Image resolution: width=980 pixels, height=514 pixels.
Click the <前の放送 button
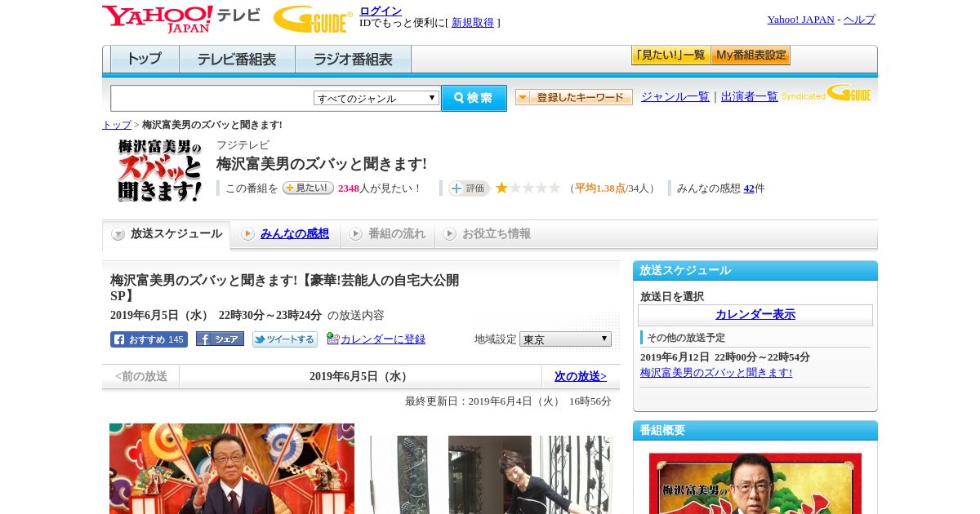tap(141, 376)
